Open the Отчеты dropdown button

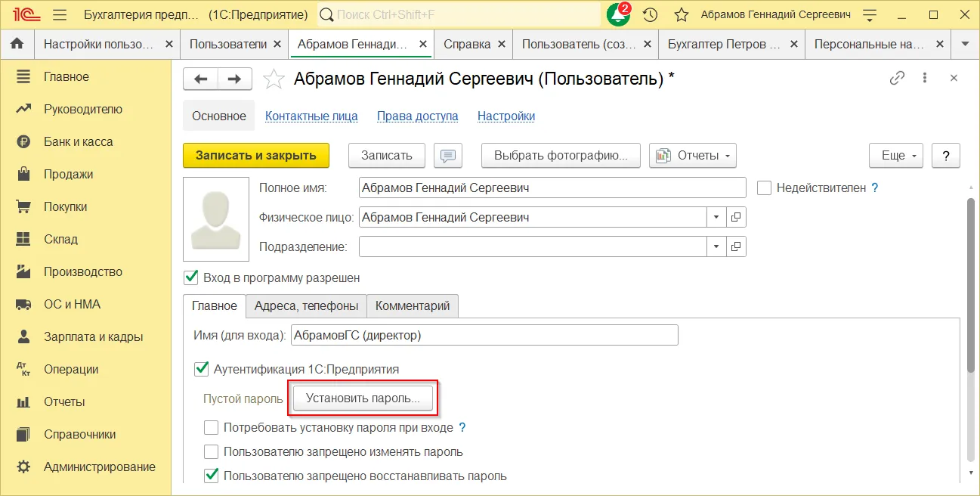point(693,156)
